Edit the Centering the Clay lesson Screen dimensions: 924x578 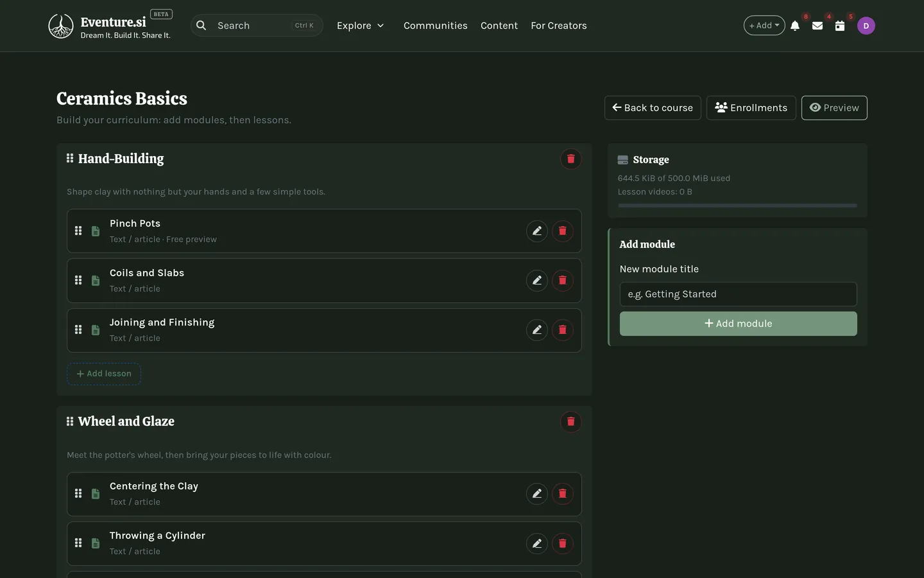click(537, 494)
